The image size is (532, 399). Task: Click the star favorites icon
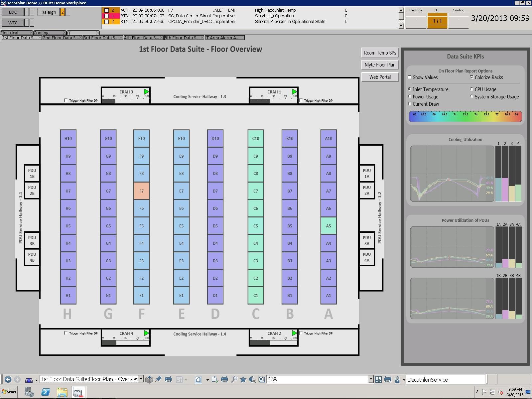click(x=243, y=379)
